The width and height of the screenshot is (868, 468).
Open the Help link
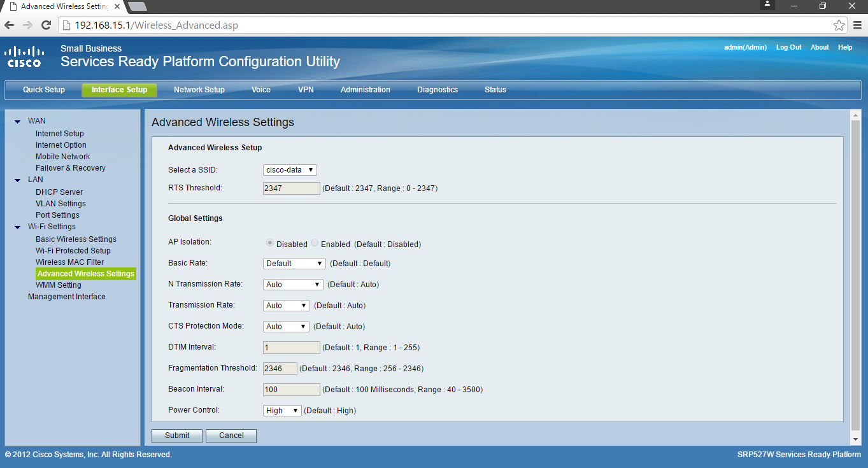[845, 48]
